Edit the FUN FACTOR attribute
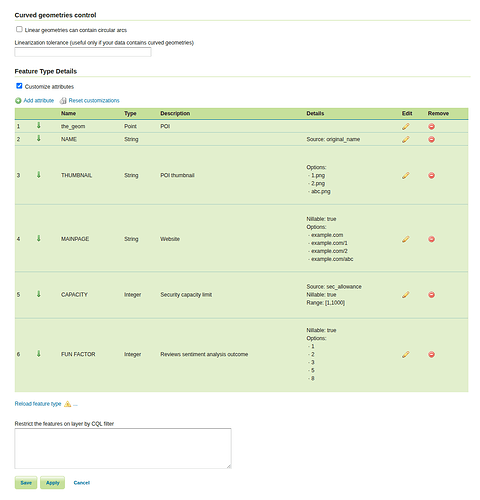The image size is (480, 500). [x=405, y=354]
